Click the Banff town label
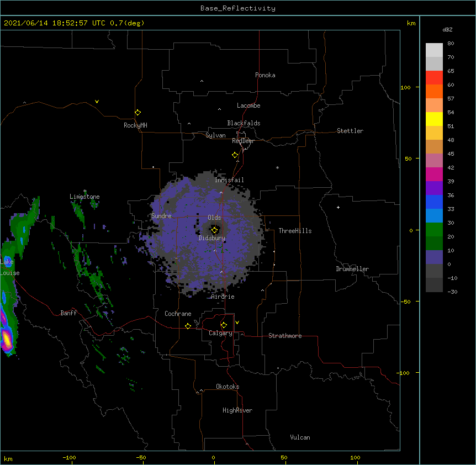Screen dimensions: 476x465 tap(68, 313)
